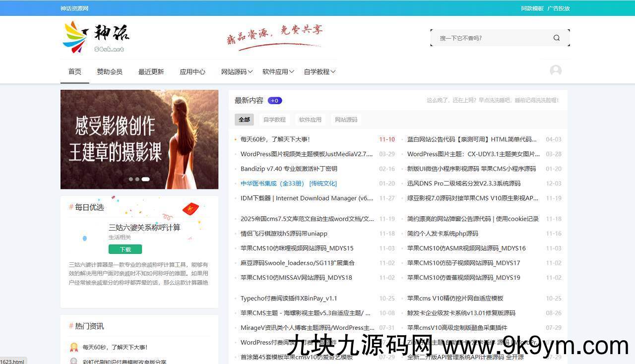Viewport: 635px width, 364px height.
Task: Click the green 下载 button
Action: [x=125, y=249]
